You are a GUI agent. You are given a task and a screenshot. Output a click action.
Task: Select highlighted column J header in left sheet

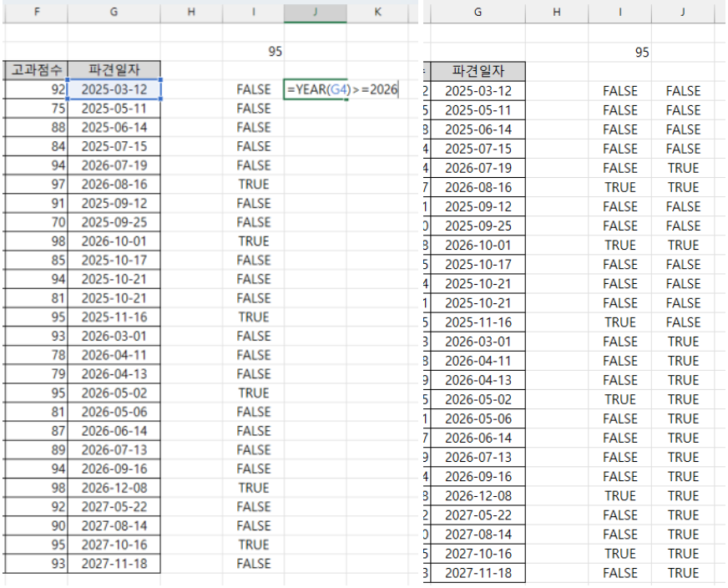[x=316, y=12]
